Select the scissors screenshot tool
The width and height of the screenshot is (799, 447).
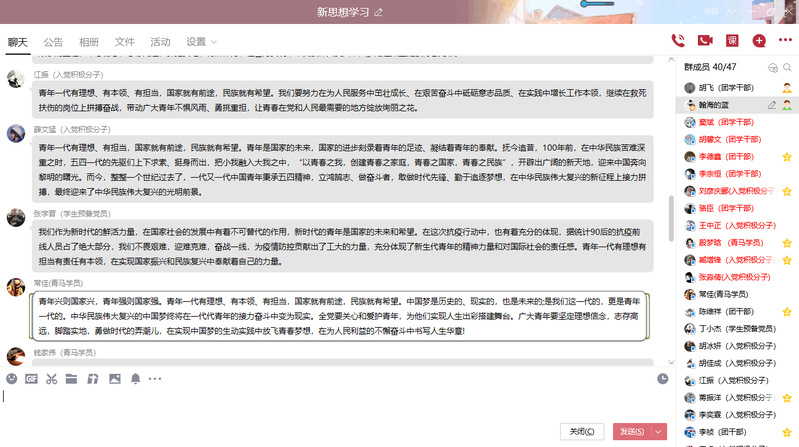click(x=51, y=379)
